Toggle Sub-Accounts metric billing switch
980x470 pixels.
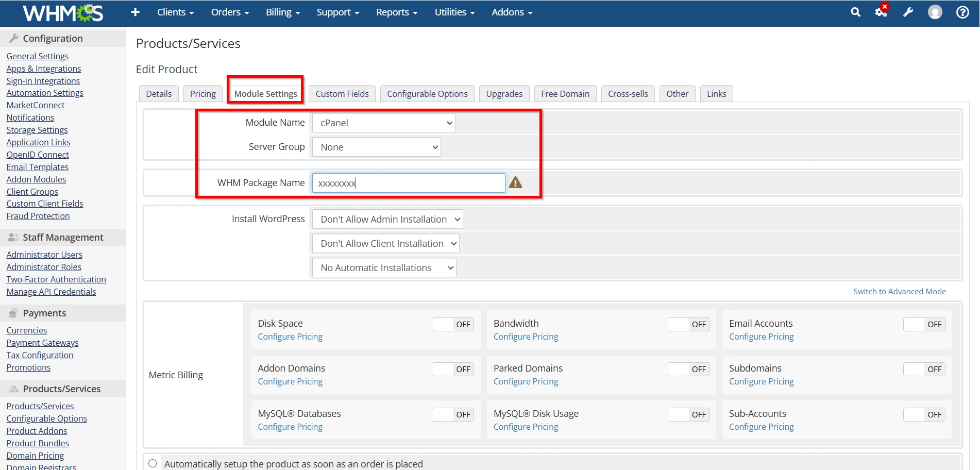coord(924,414)
